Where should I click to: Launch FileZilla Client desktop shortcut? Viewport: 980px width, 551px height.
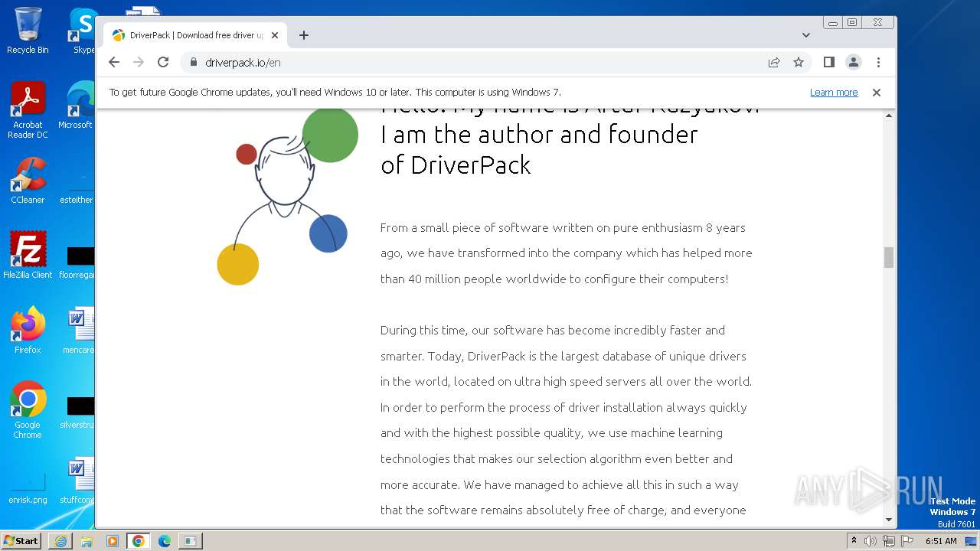28,255
